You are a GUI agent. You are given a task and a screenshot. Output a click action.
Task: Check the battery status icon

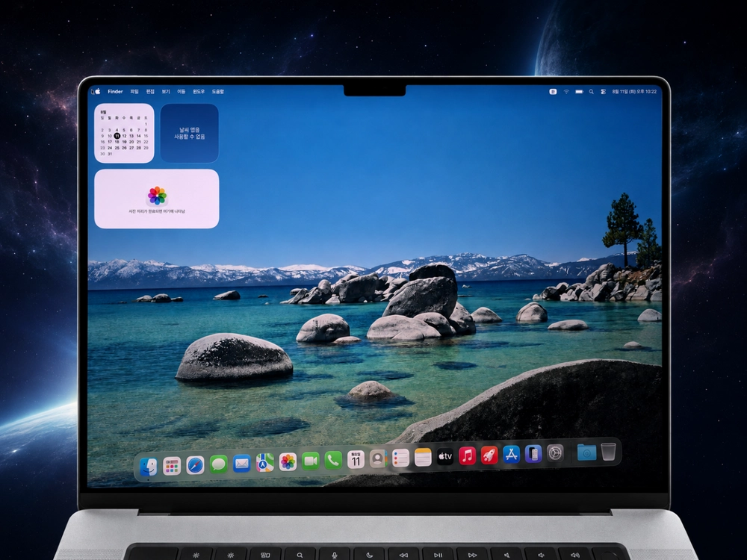580,91
